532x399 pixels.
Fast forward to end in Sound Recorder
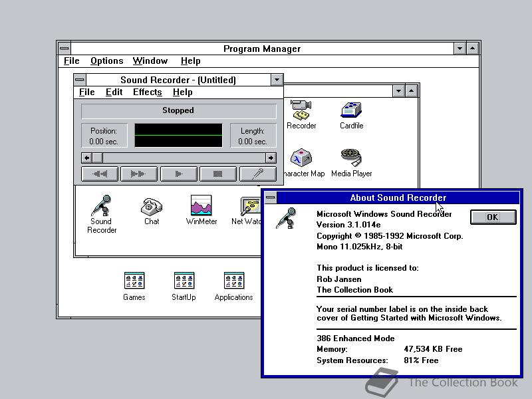pyautogui.click(x=139, y=174)
